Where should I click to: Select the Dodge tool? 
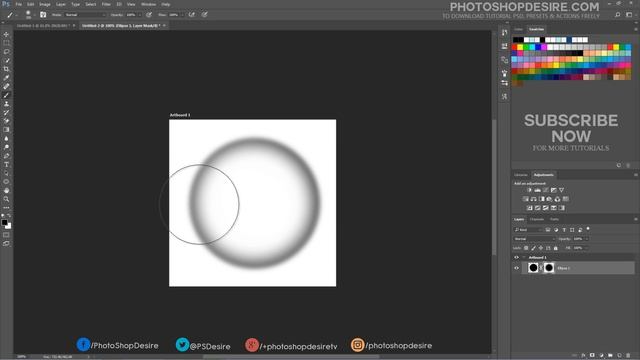[6, 147]
